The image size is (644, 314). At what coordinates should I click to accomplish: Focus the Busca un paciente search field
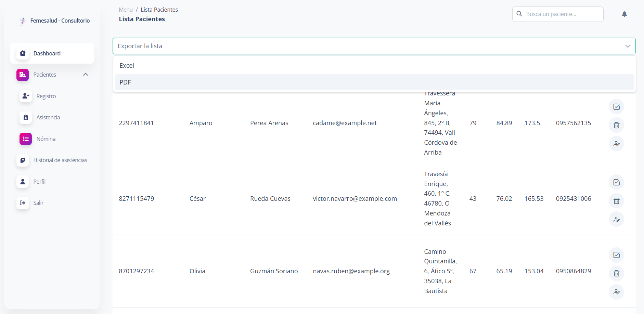click(x=561, y=14)
